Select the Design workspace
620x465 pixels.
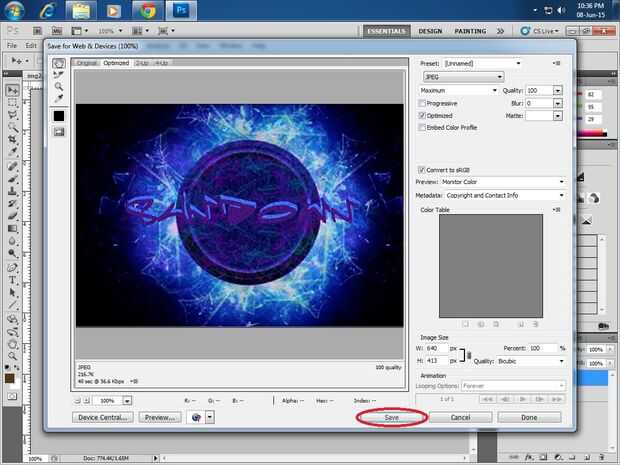[x=430, y=31]
